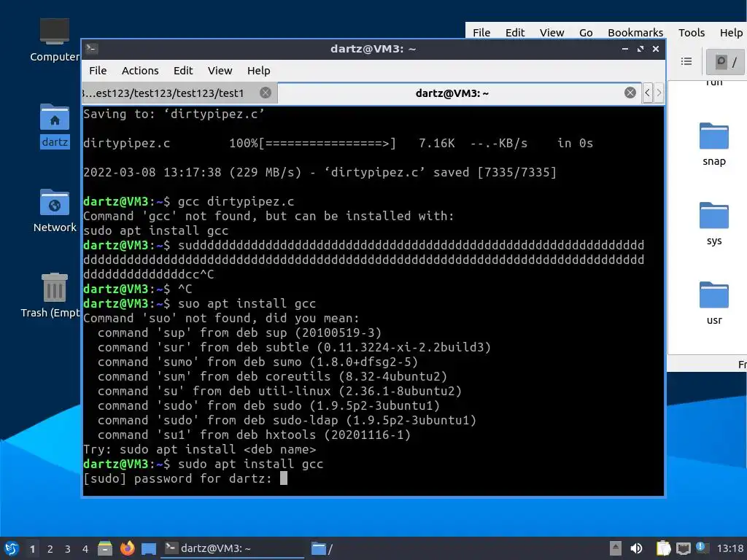Select the usr folder in file manager

coord(713,303)
